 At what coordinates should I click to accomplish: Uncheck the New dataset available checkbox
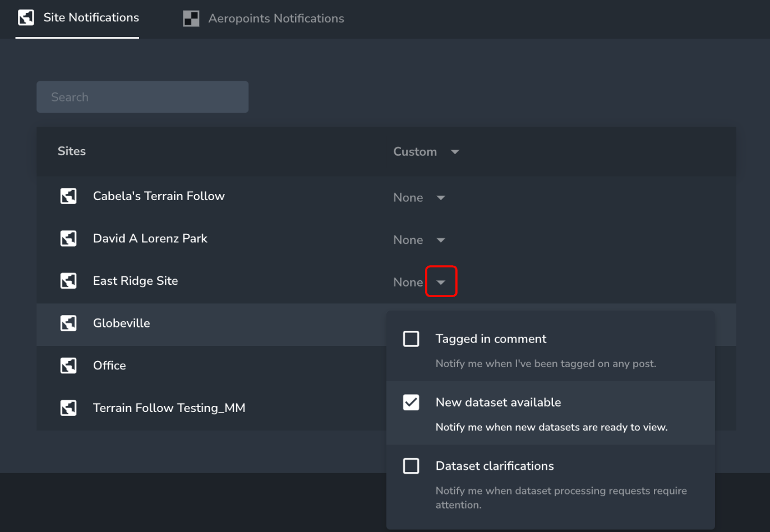point(411,403)
